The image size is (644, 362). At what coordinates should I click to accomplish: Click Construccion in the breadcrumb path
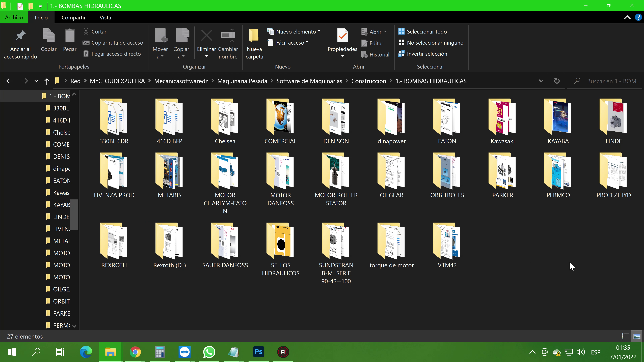(368, 81)
